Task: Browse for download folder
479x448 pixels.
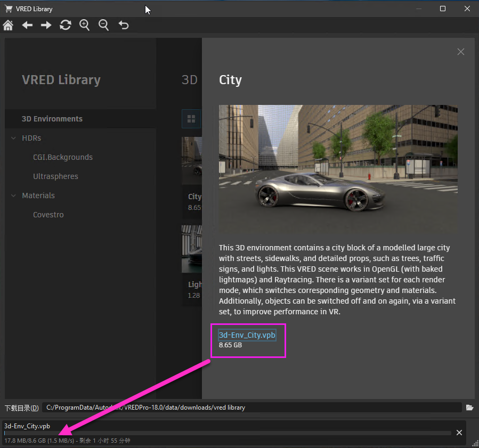Action: point(469,408)
